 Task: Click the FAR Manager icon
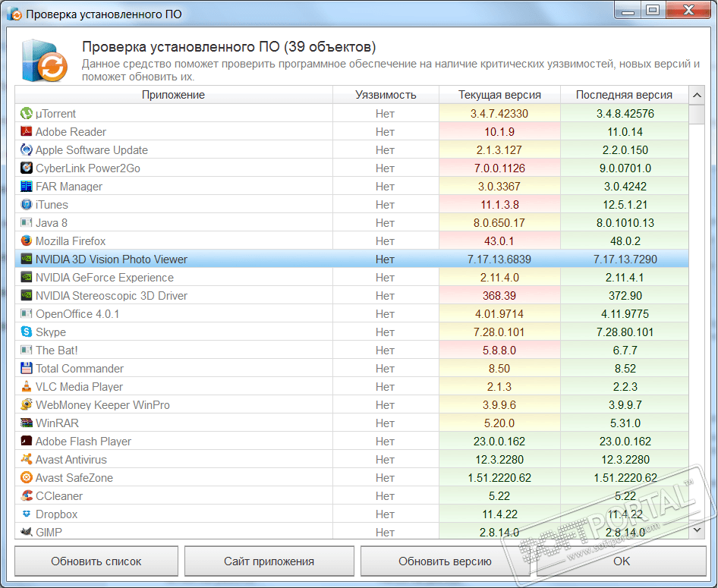(x=27, y=186)
